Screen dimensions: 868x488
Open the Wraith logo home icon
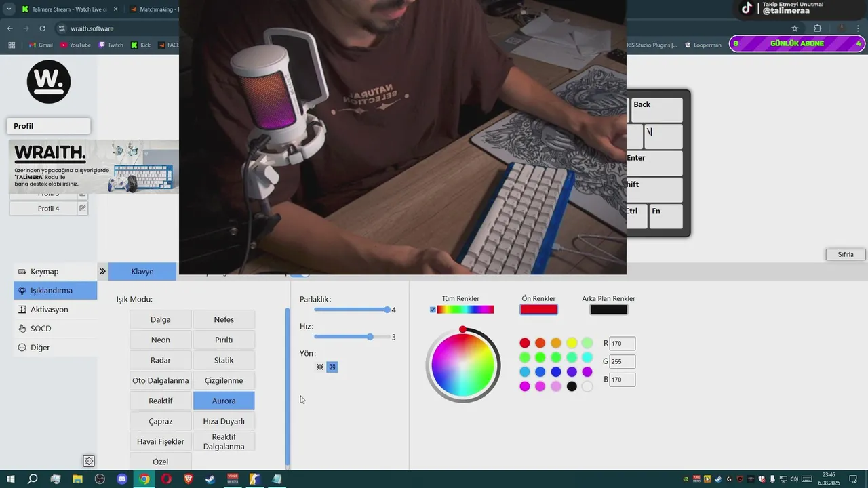pos(49,82)
